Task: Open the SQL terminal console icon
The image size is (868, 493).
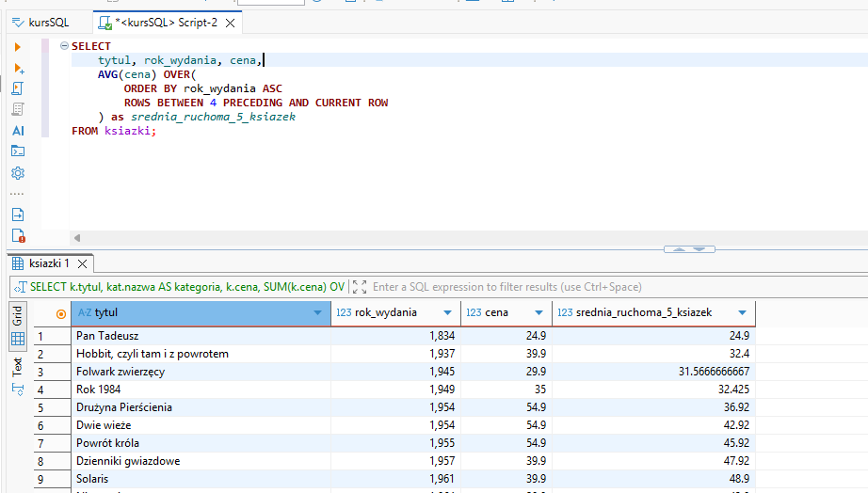Action: 18,151
